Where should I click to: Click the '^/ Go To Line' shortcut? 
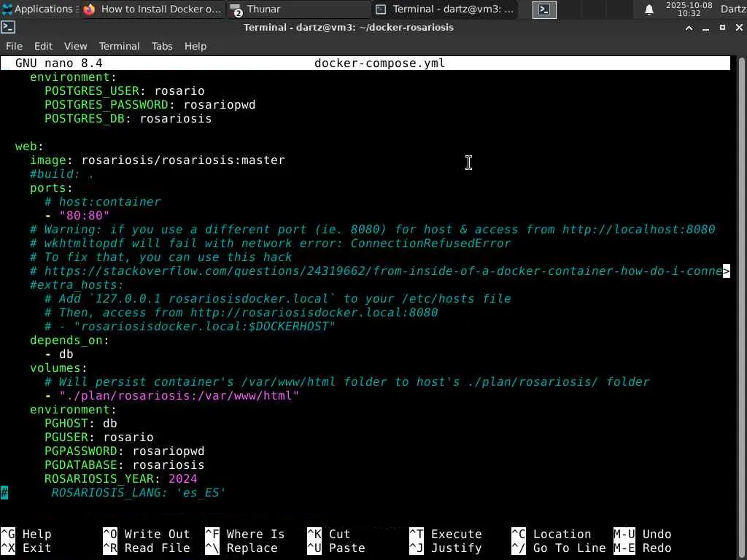(558, 548)
